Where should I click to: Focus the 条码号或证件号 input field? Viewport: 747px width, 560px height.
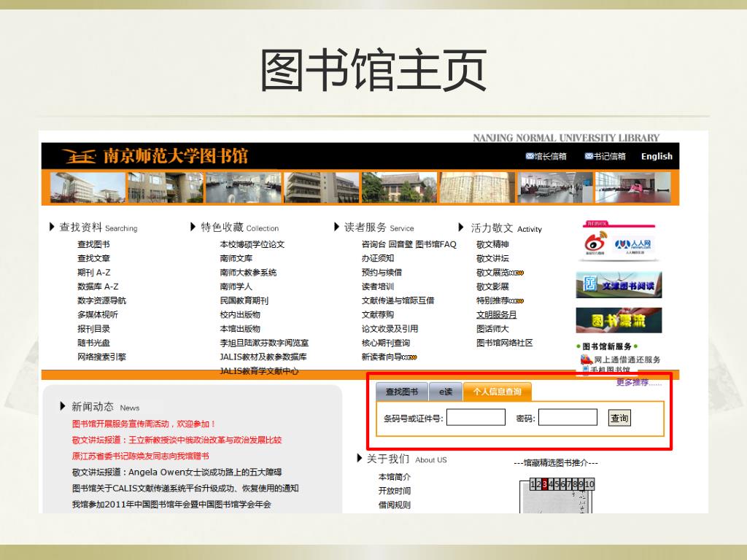476,418
